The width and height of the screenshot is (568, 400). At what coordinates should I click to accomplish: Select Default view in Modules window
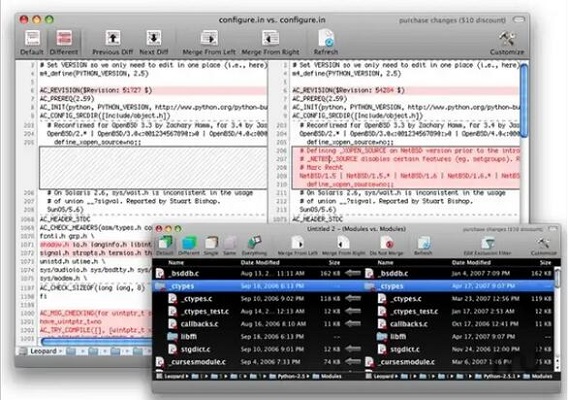click(165, 245)
